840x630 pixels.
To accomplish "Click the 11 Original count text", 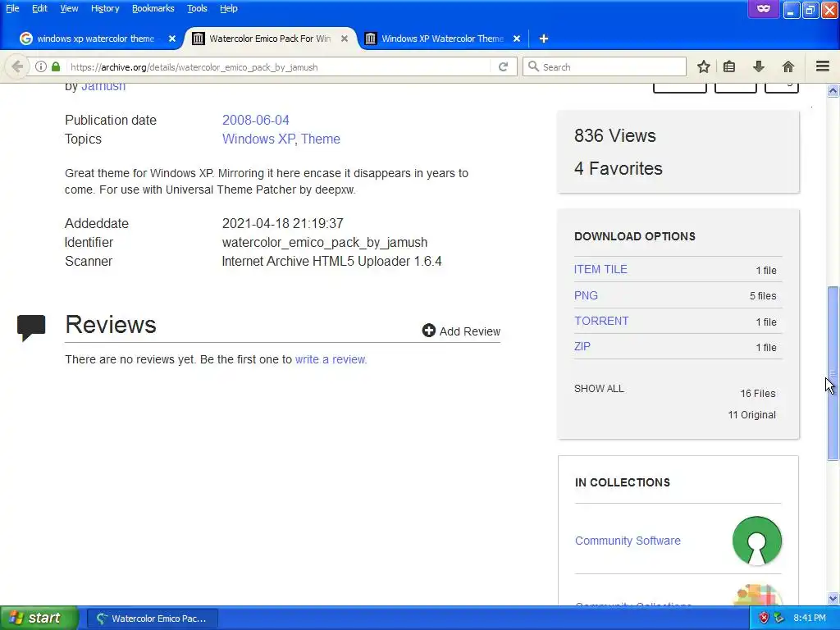I will click(x=751, y=415).
